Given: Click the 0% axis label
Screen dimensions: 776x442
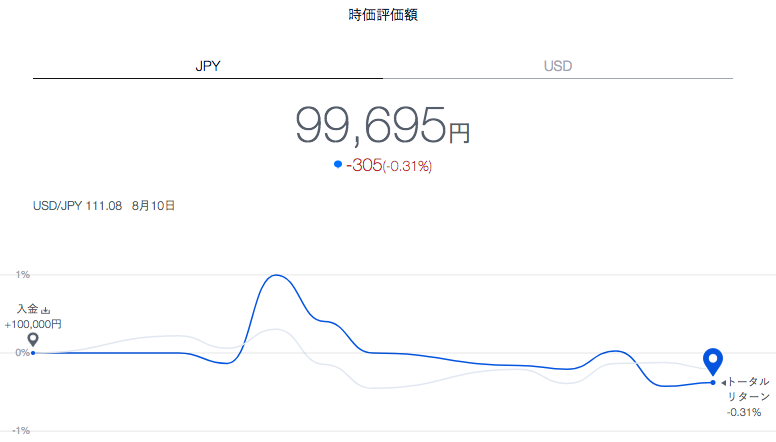Looking at the screenshot, I should (x=22, y=353).
